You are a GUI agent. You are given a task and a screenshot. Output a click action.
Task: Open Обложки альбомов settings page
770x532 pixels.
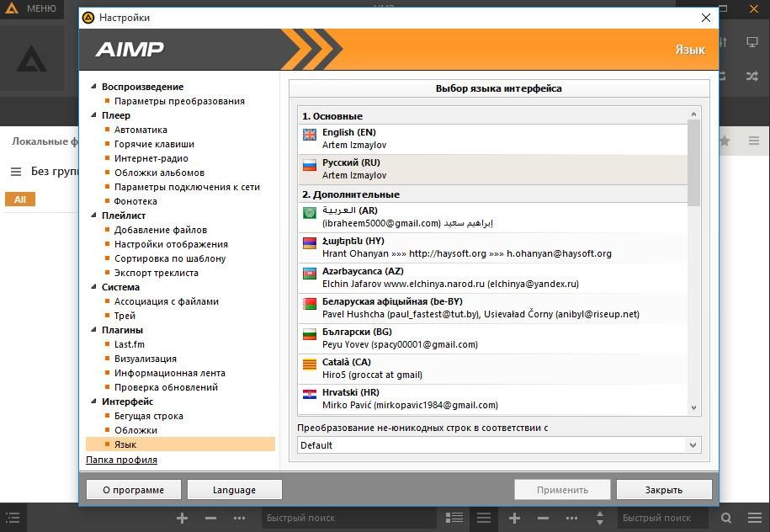point(159,173)
